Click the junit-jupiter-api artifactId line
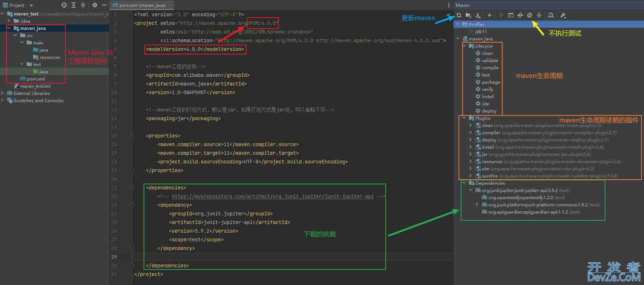 [x=229, y=222]
